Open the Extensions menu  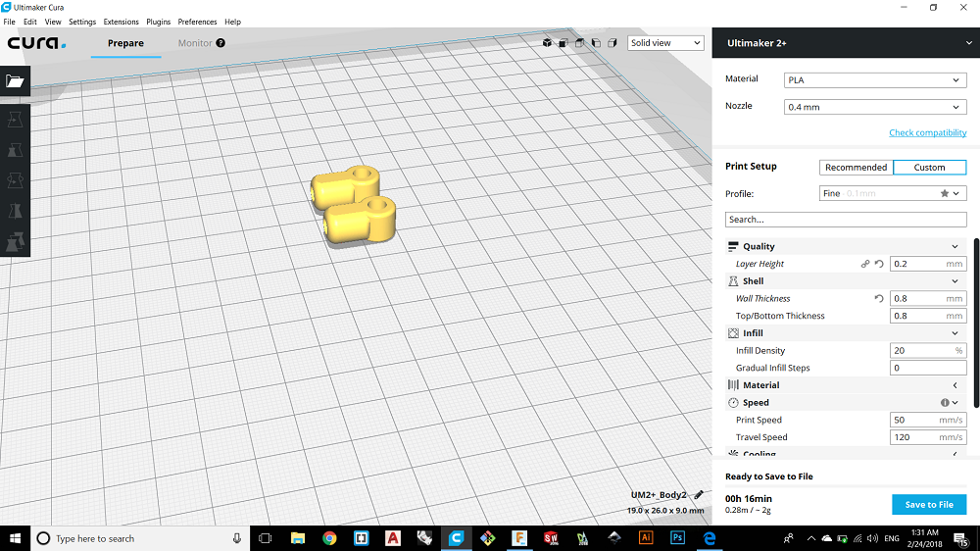122,22
